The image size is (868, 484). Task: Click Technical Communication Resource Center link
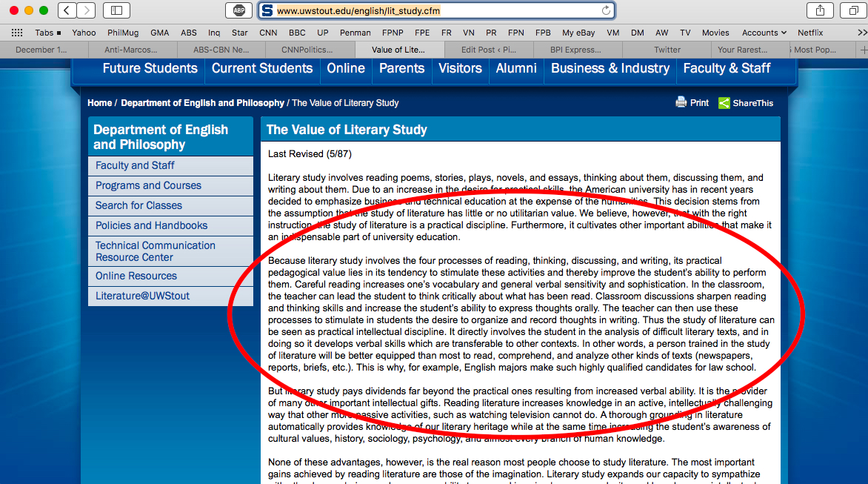pos(155,251)
